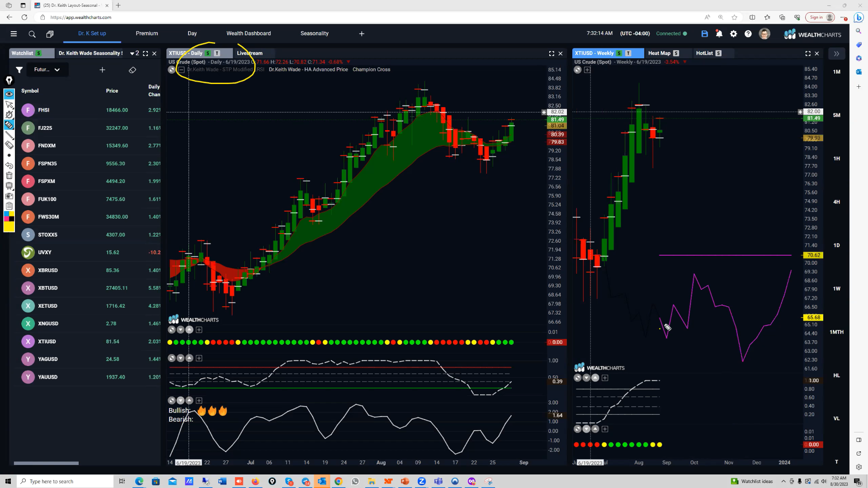Select the 1M timeframe button

coord(837,72)
